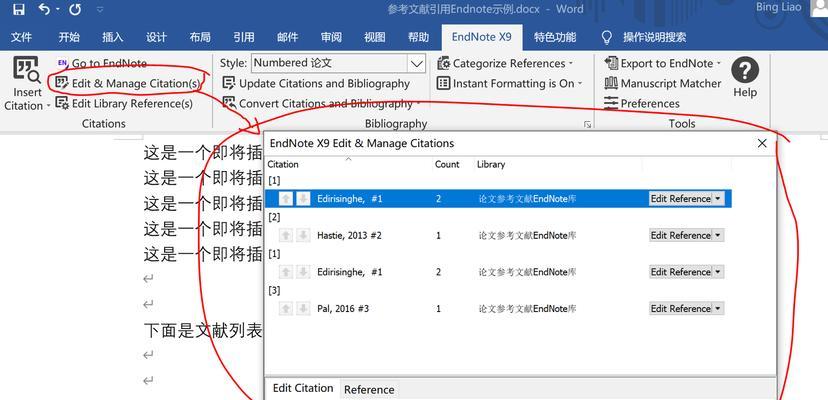828x400 pixels.
Task: Click Manuscript Matcher
Action: (663, 83)
